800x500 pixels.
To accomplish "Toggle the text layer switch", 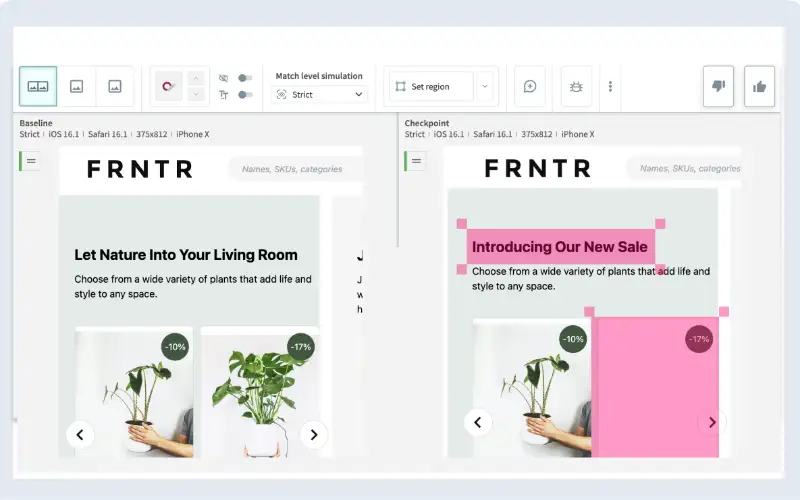I will click(x=245, y=94).
